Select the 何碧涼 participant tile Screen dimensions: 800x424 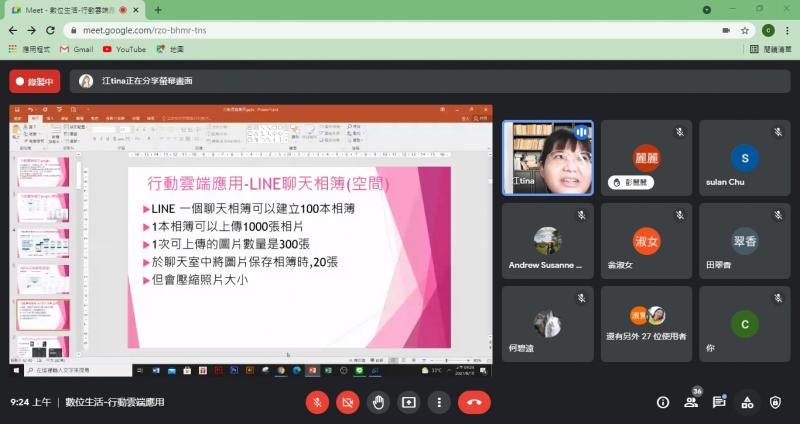[x=548, y=324]
